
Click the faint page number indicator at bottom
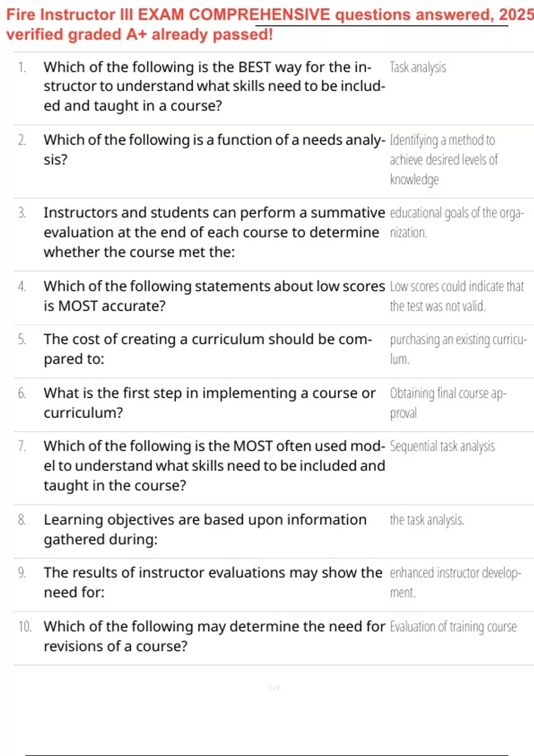point(274,688)
